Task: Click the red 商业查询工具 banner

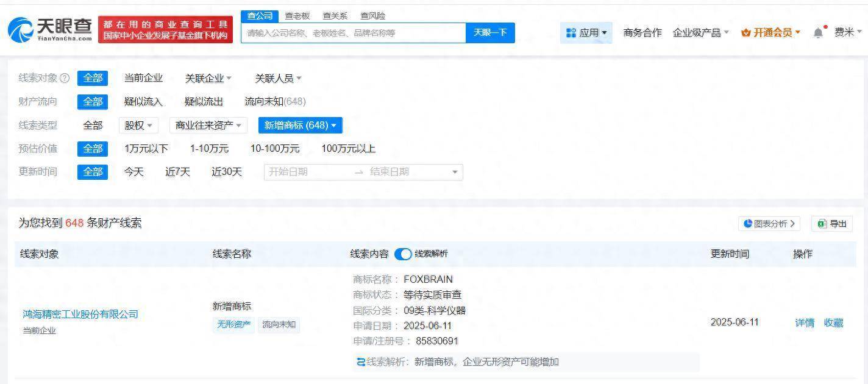Action: (x=165, y=30)
